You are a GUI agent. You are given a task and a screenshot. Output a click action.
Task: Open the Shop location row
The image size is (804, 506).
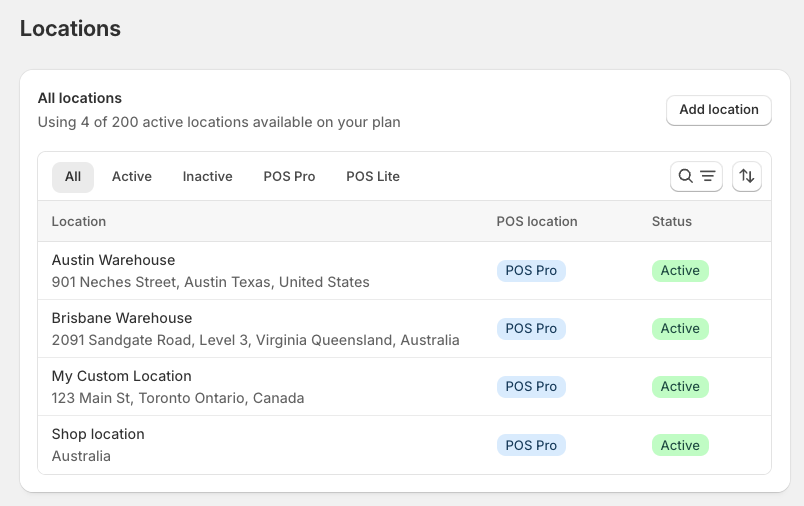click(404, 445)
